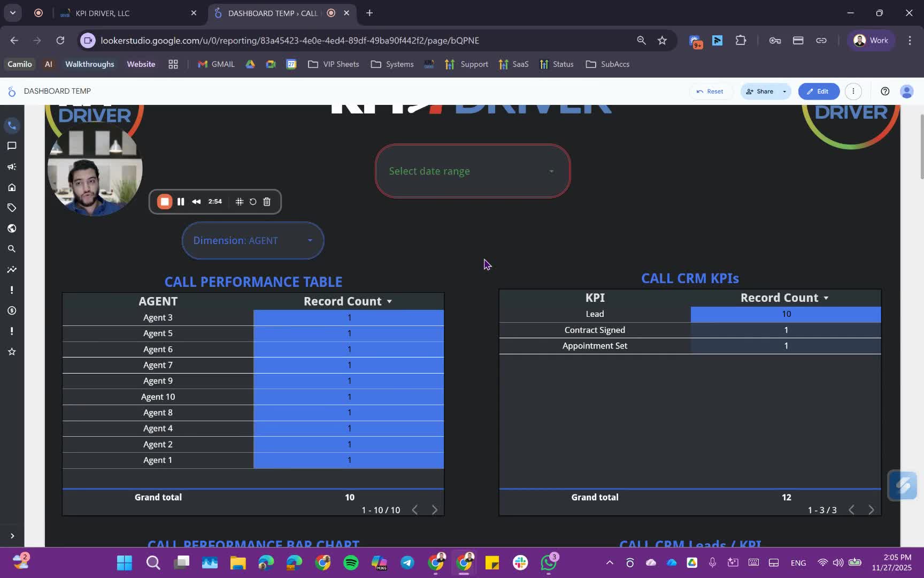924x578 pixels.
Task: Open the VIP Sheets bookmark folder
Action: coord(334,64)
